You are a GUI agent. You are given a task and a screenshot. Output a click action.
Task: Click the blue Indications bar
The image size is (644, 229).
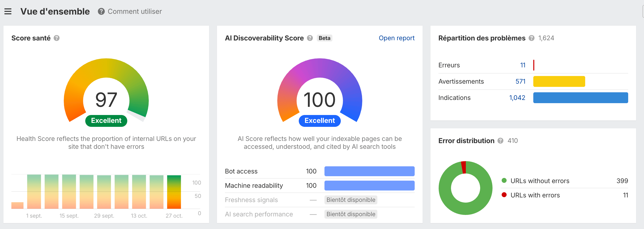coord(580,98)
